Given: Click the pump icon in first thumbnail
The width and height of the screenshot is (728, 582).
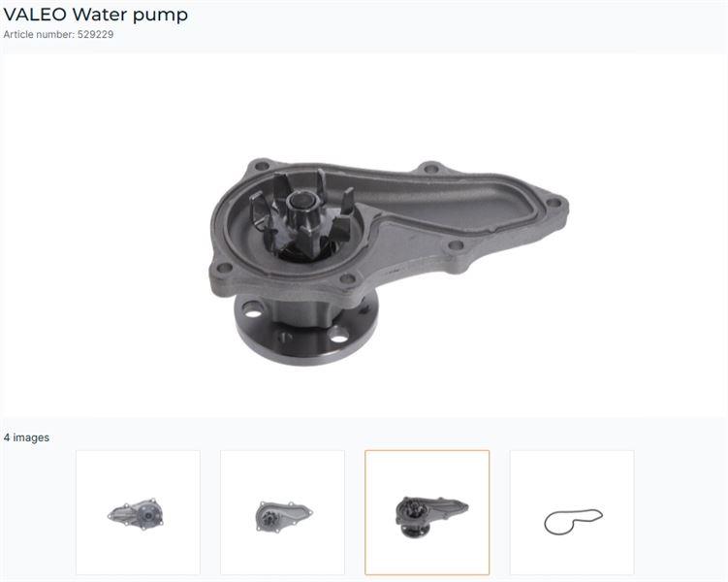Looking at the screenshot, I should click(136, 515).
